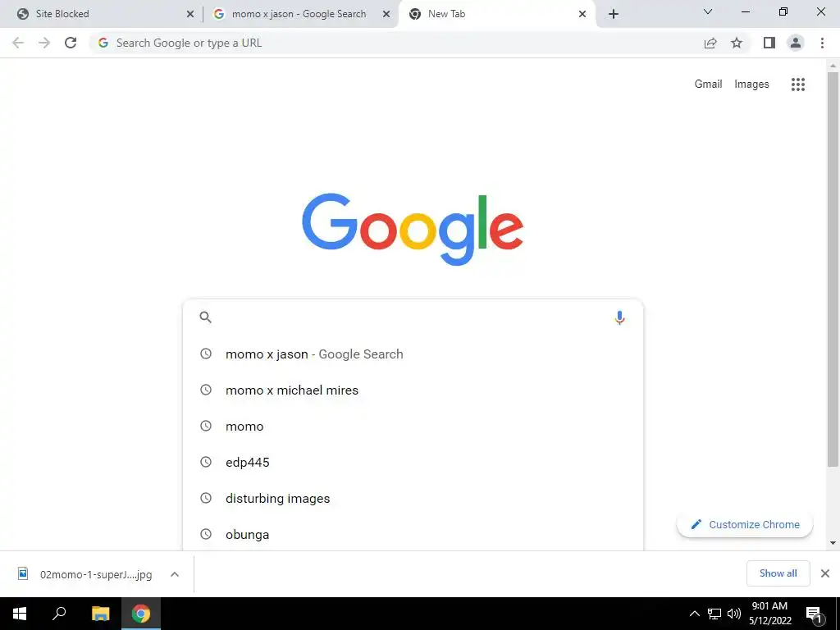
Task: Click Show all downloads button
Action: tap(778, 573)
